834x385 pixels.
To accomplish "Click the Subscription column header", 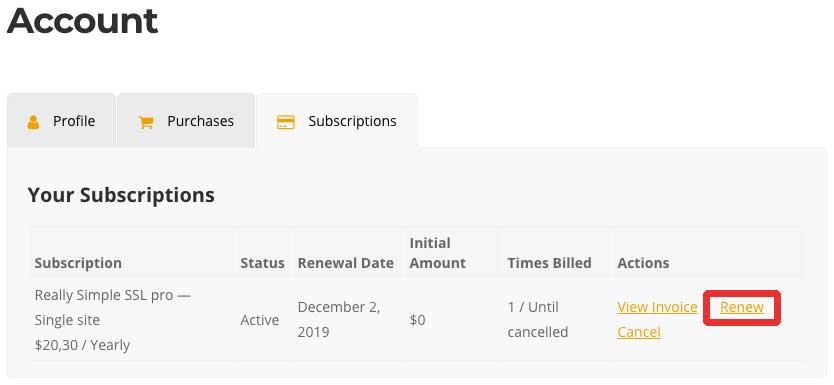I will pyautogui.click(x=78, y=263).
